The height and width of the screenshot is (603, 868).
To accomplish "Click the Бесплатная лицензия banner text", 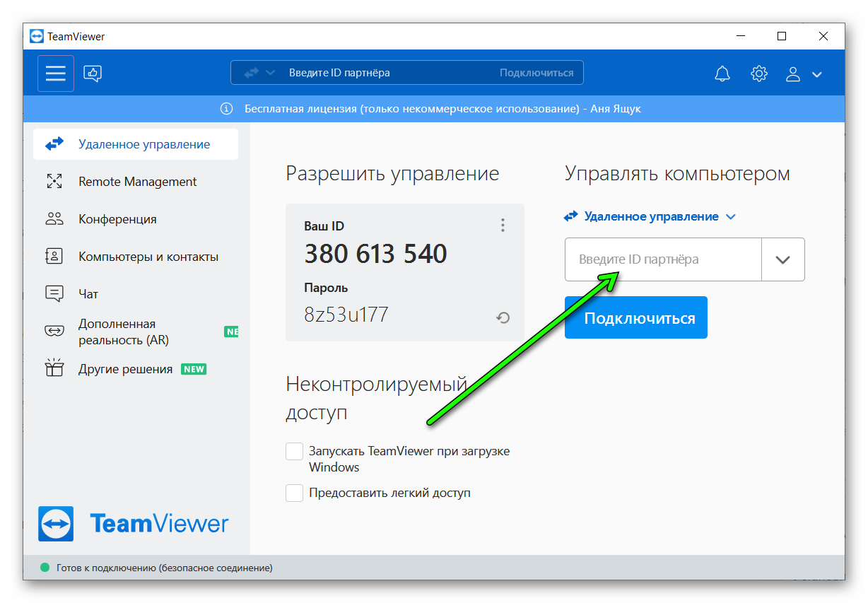I will tap(443, 109).
